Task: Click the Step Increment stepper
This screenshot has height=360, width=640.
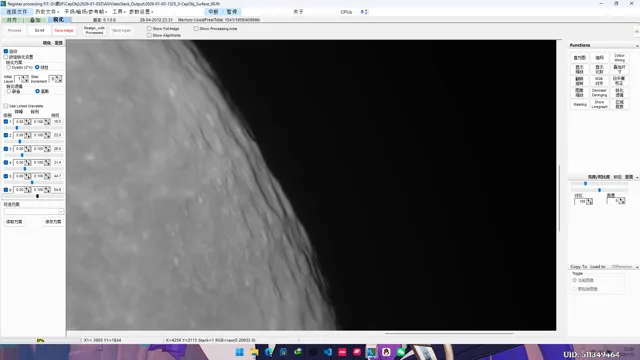Action: pos(59,78)
